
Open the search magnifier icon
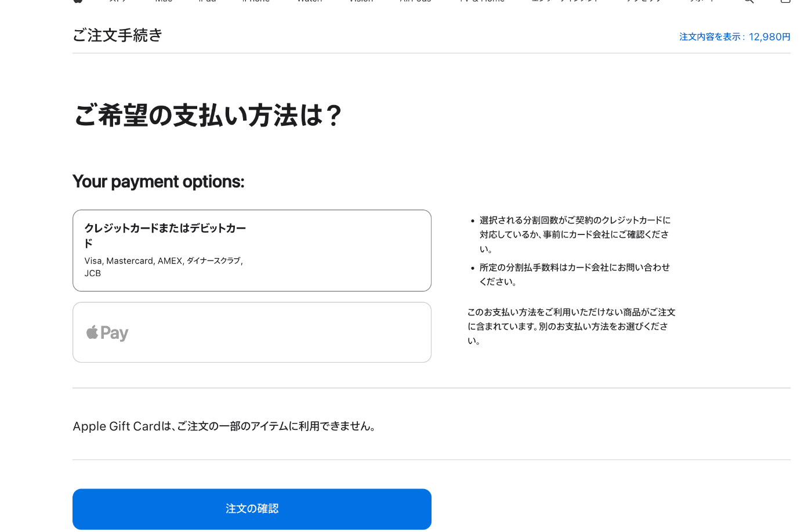coord(748,2)
